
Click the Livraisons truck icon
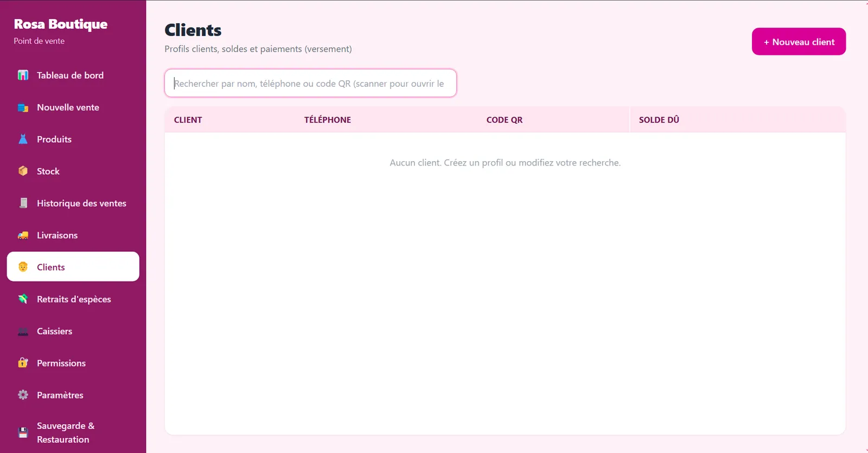[x=23, y=235]
